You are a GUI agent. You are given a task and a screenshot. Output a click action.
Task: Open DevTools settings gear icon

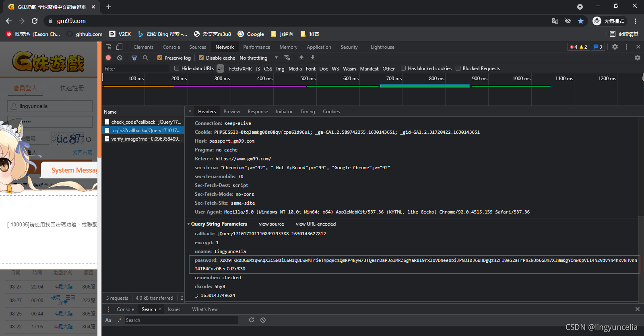click(x=615, y=47)
